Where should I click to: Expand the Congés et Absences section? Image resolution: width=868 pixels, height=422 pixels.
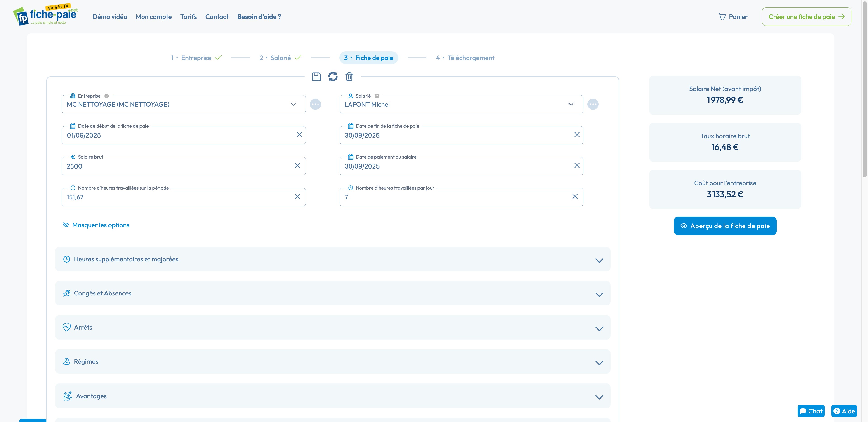(x=332, y=293)
